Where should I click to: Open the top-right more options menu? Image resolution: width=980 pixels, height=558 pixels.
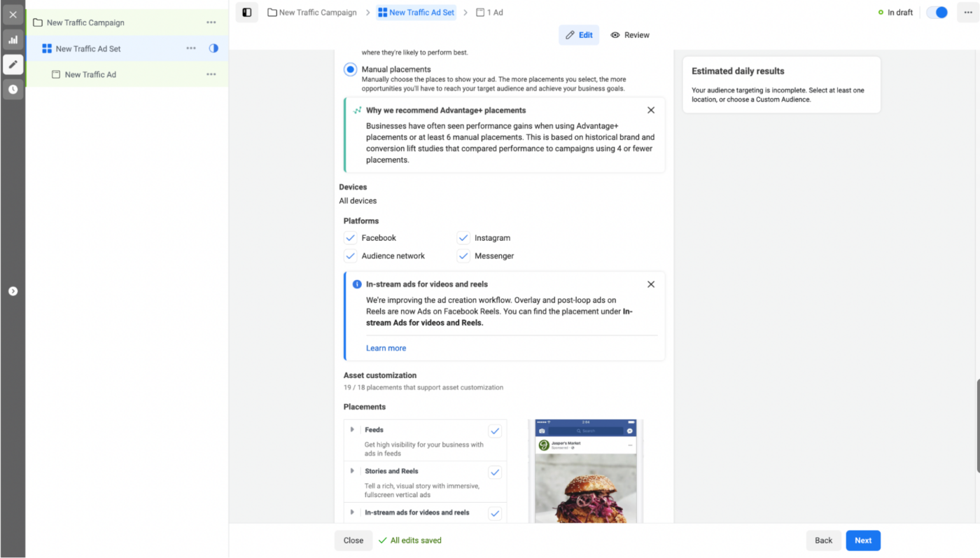tap(967, 12)
